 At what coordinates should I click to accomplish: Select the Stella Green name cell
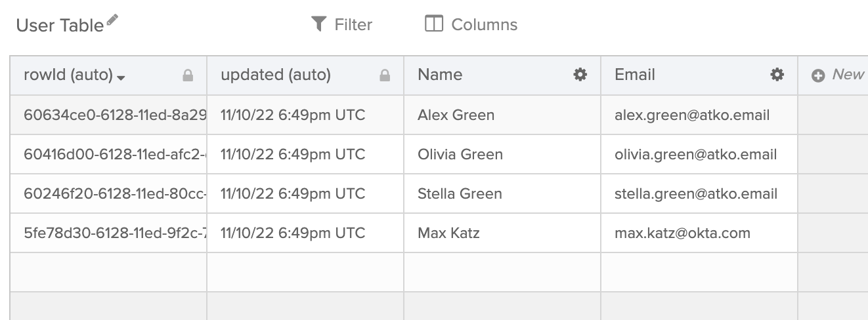click(502, 193)
